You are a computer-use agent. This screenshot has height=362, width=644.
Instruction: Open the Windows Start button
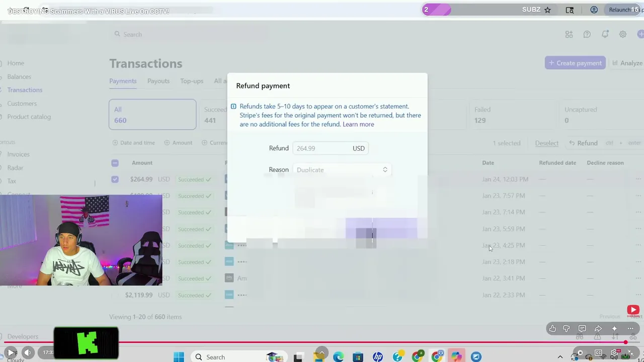coord(179,357)
